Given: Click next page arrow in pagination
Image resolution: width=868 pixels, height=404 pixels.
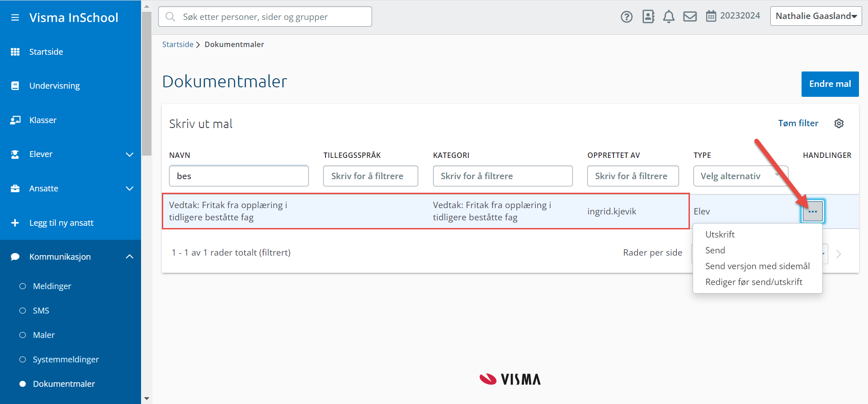Looking at the screenshot, I should 839,254.
